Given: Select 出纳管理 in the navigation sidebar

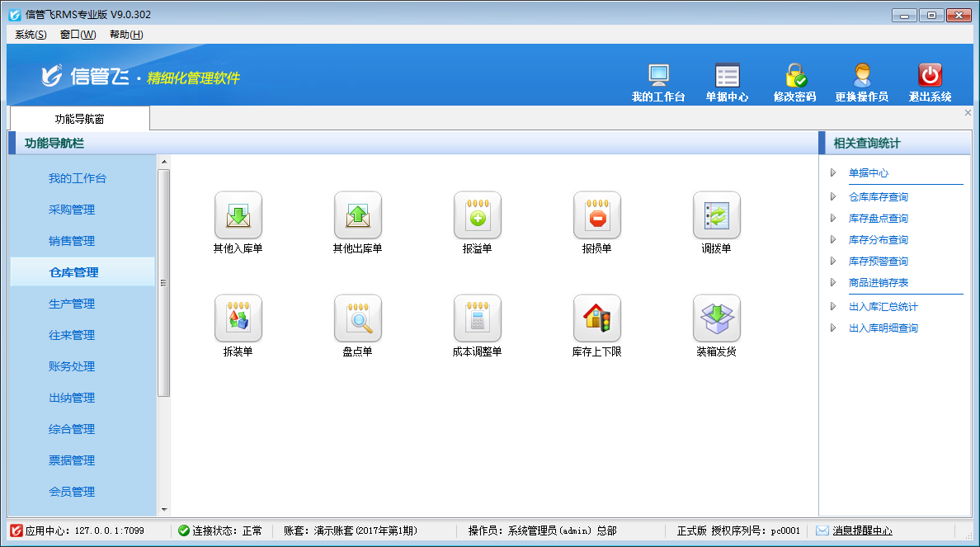Looking at the screenshot, I should coord(72,398).
